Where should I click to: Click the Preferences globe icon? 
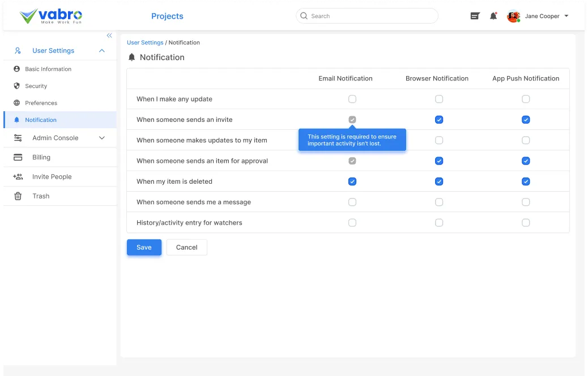16,103
